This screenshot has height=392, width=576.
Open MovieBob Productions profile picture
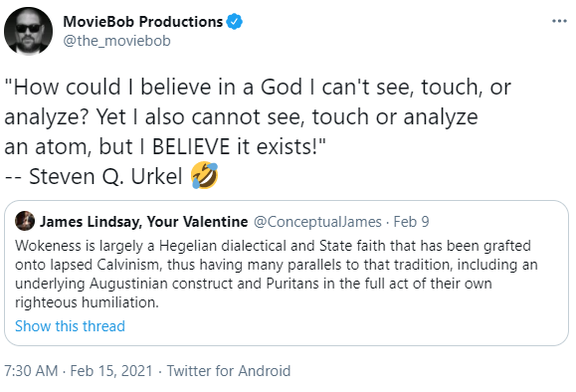(28, 31)
